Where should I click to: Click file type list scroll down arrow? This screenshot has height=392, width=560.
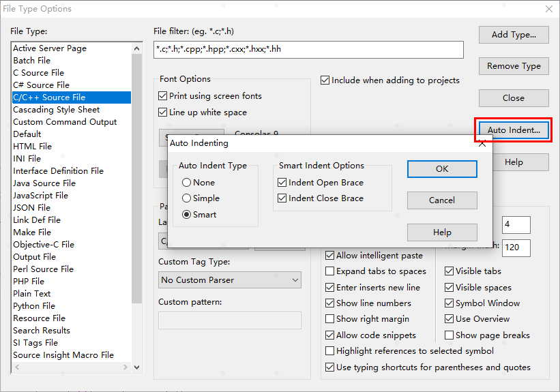point(137,367)
